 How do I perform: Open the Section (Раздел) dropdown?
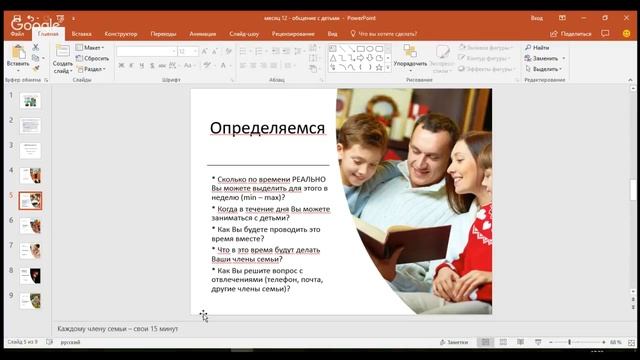[91, 69]
